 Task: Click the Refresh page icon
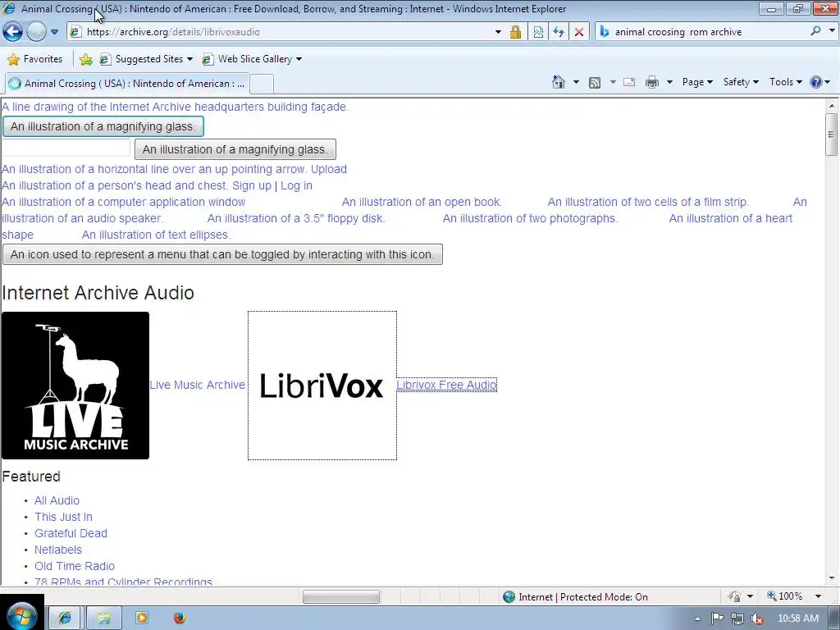pos(559,32)
